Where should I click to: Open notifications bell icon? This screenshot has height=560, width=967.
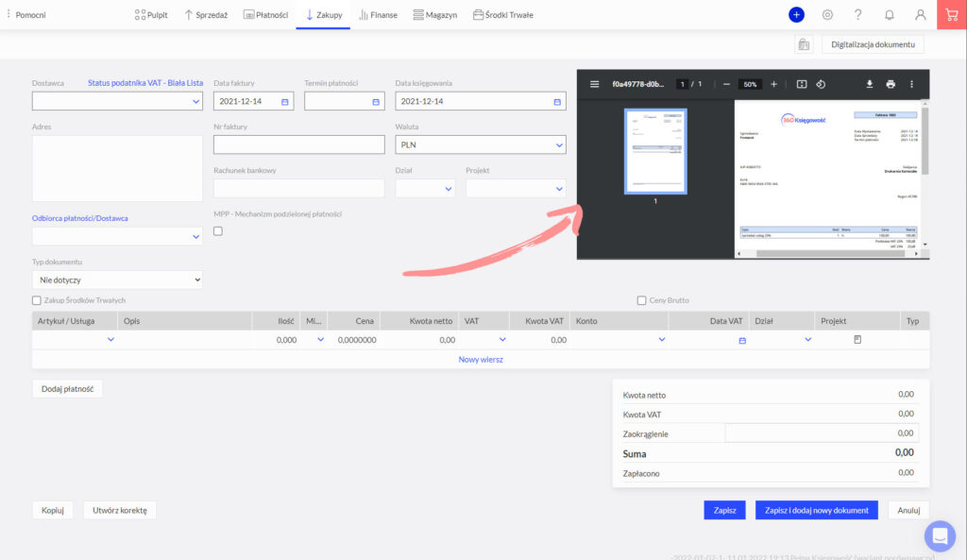(889, 15)
